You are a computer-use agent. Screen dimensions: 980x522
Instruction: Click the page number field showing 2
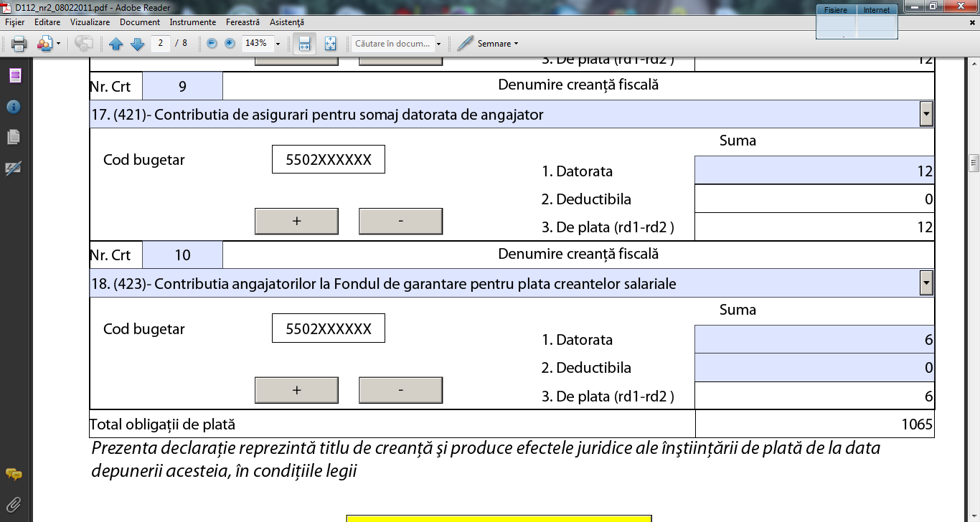[x=160, y=43]
